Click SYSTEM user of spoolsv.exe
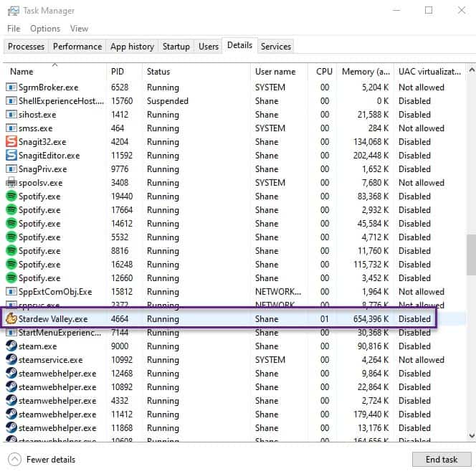476x474 pixels. pyautogui.click(x=270, y=183)
